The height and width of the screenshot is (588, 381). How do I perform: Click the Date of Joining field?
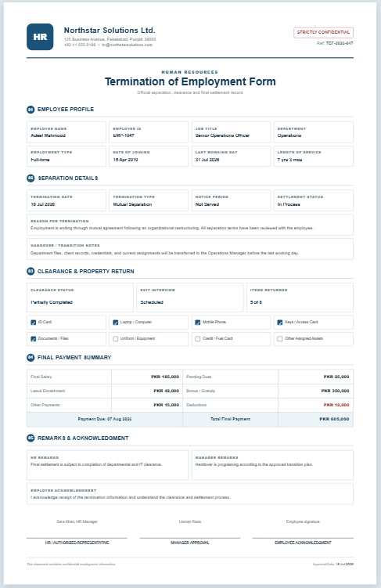(x=149, y=156)
